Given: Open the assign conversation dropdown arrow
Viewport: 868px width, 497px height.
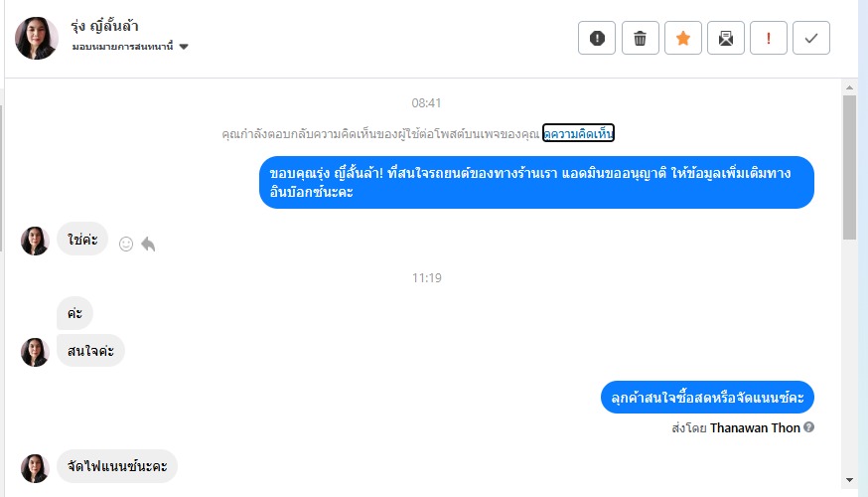Looking at the screenshot, I should 185,47.
